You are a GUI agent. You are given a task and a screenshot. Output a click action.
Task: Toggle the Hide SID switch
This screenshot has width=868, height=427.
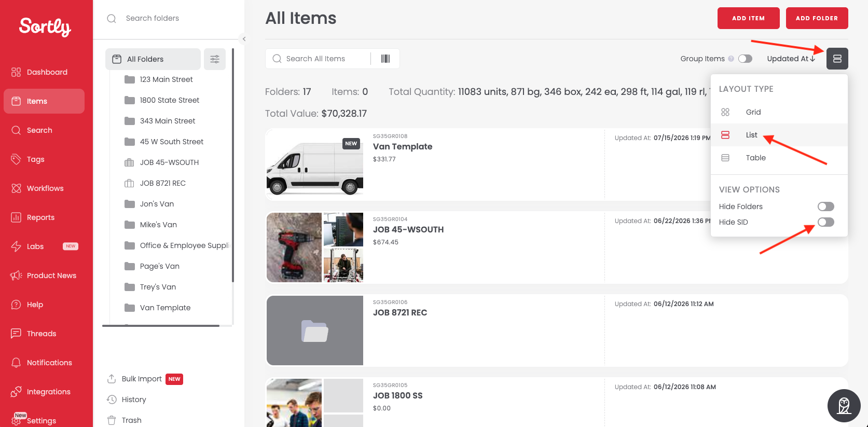click(826, 222)
